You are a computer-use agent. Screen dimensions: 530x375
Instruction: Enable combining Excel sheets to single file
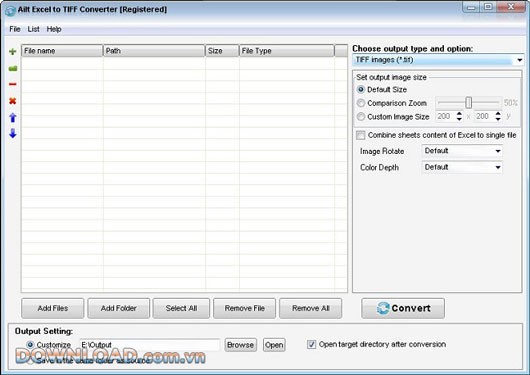361,135
